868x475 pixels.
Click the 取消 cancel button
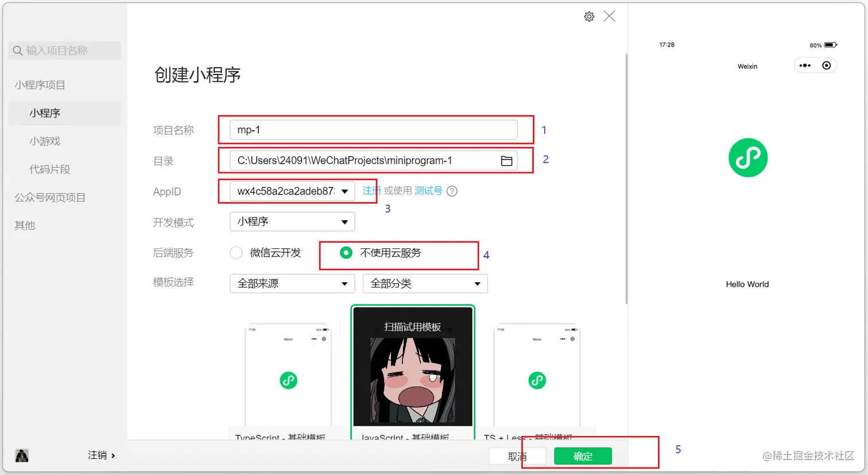point(516,456)
